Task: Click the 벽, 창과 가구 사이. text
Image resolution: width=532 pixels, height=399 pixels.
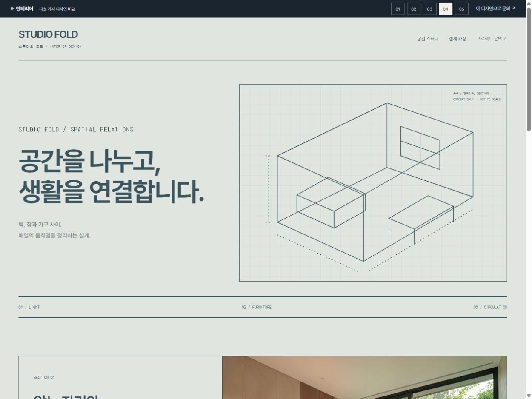Action: 40,224
